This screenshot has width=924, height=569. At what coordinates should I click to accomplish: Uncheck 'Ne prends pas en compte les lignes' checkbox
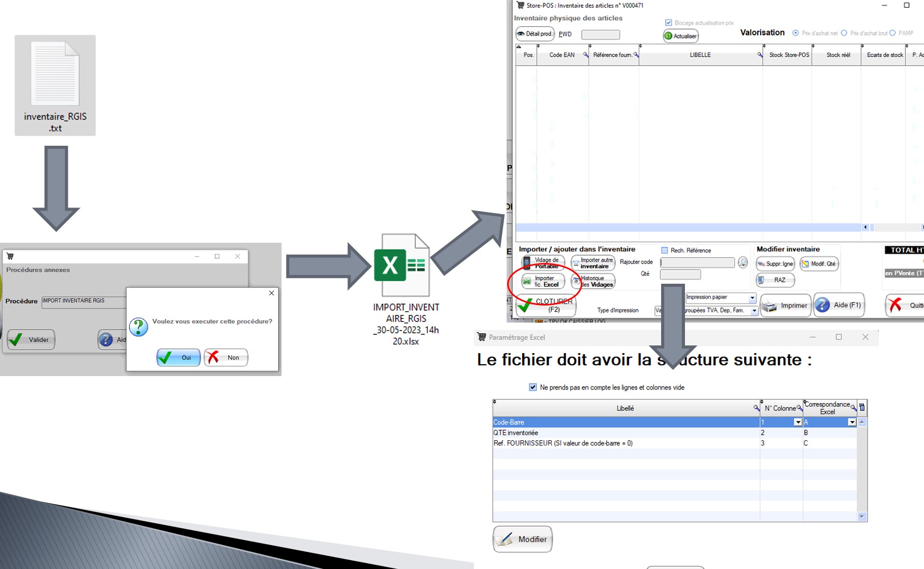click(533, 387)
